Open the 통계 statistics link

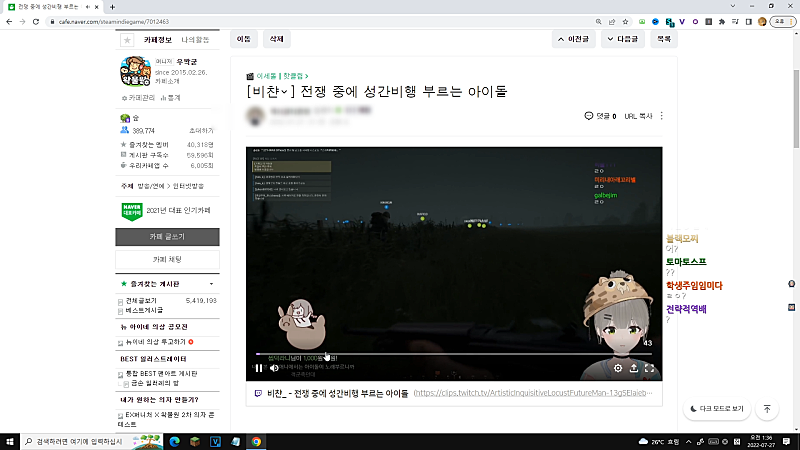point(171,97)
